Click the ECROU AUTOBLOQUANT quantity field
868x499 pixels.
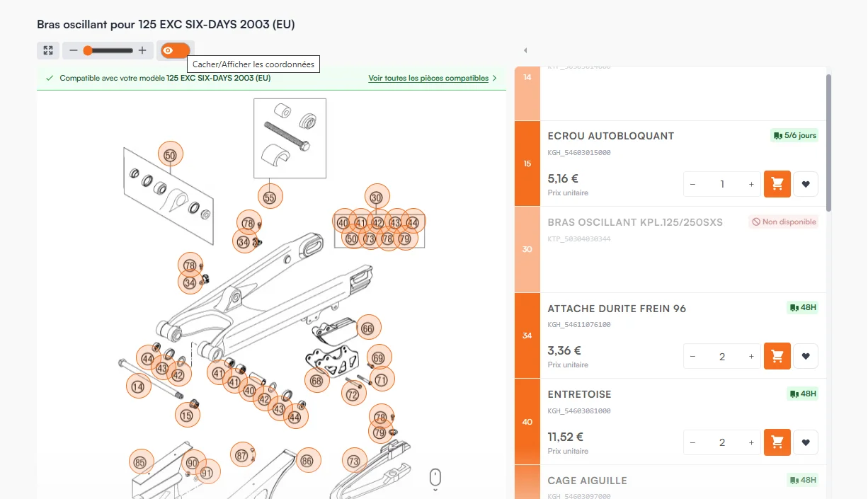coord(722,184)
